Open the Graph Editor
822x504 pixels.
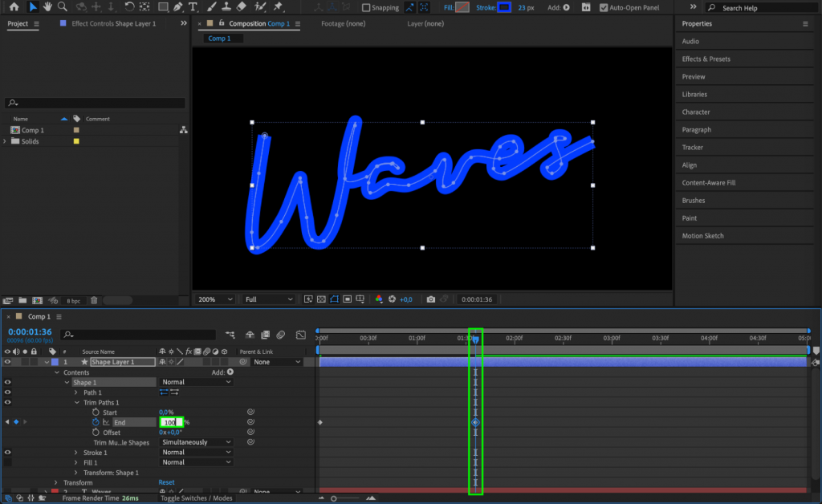[301, 335]
